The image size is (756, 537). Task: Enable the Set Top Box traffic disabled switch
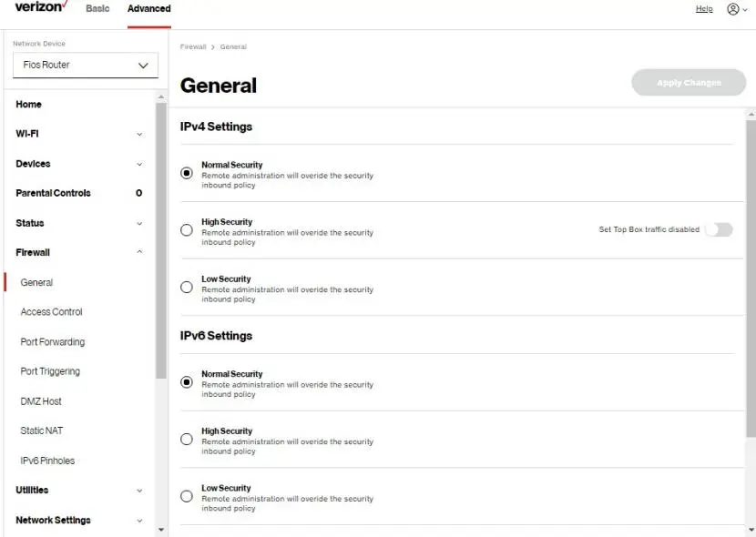click(x=719, y=229)
